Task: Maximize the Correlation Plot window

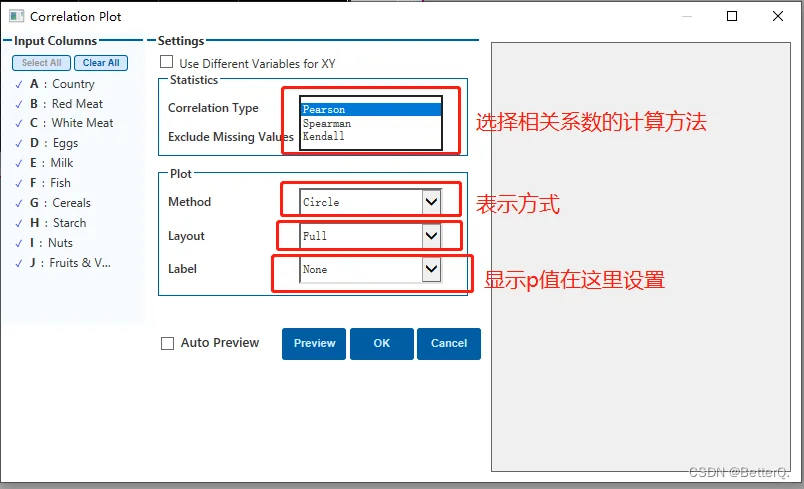Action: tap(732, 16)
